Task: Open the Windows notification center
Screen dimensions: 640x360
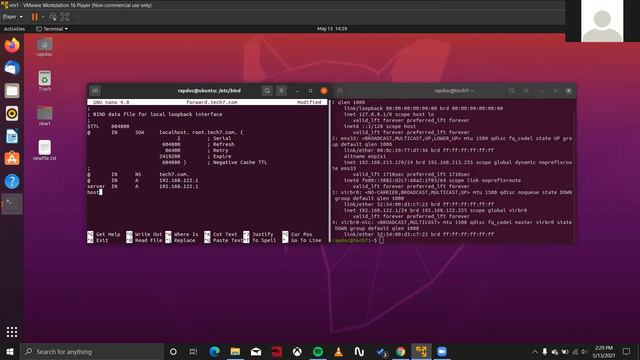Action: pos(627,351)
